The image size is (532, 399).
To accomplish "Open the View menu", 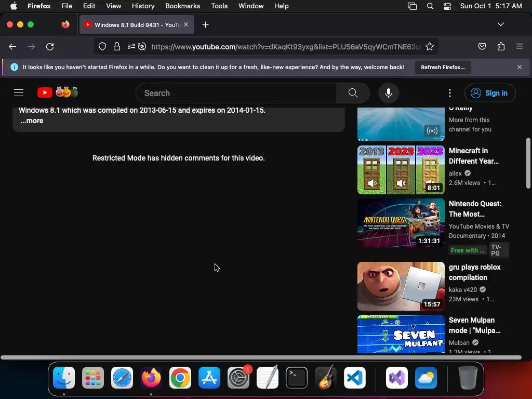I will pos(113,6).
